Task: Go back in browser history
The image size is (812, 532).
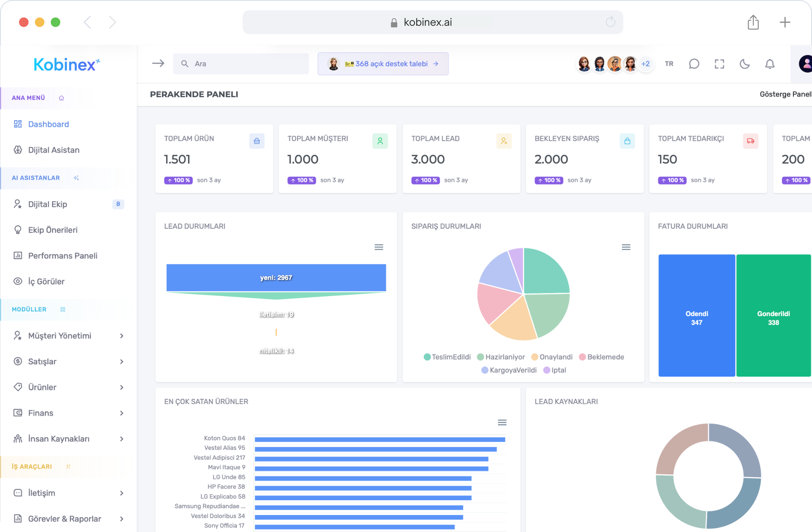Action: [x=88, y=22]
